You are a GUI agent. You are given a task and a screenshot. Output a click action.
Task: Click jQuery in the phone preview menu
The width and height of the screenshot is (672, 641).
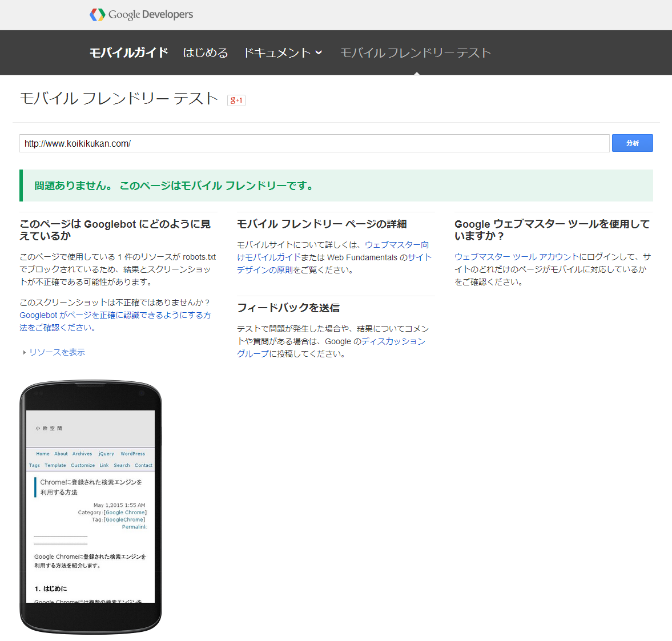coord(106,454)
